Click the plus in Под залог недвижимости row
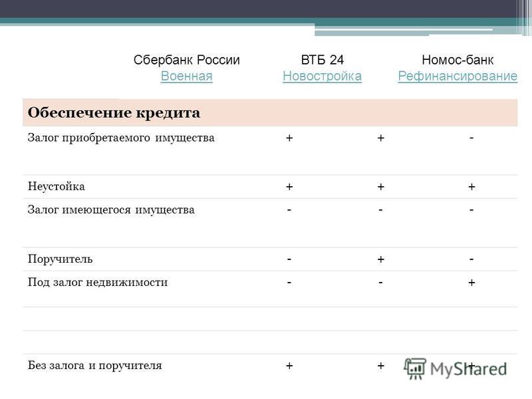This screenshot has width=532, height=399. (471, 283)
